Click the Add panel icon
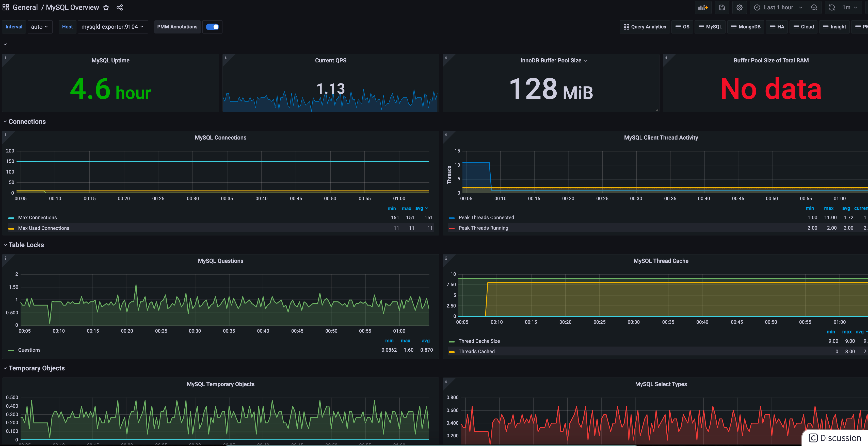The height and width of the screenshot is (446, 868). pos(703,7)
